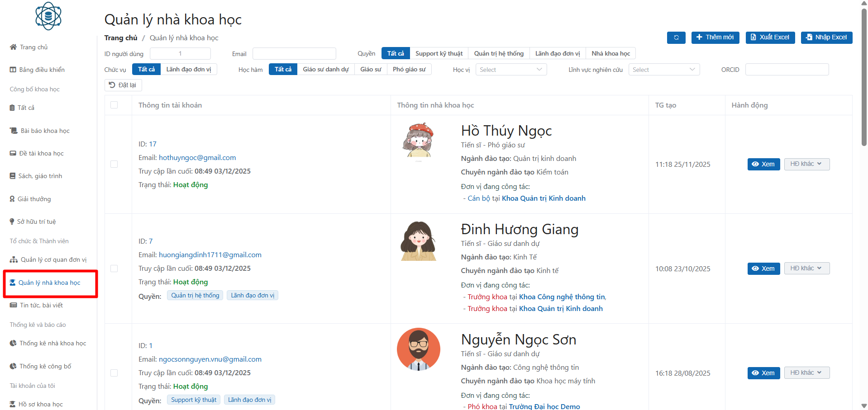Open Quản lý cơ quan đơn vị

[x=53, y=259]
